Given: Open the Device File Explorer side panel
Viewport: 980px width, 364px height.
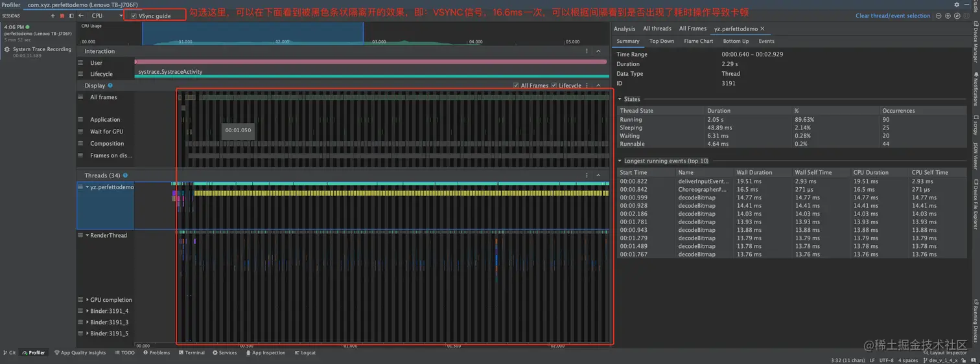Looking at the screenshot, I should click(975, 206).
